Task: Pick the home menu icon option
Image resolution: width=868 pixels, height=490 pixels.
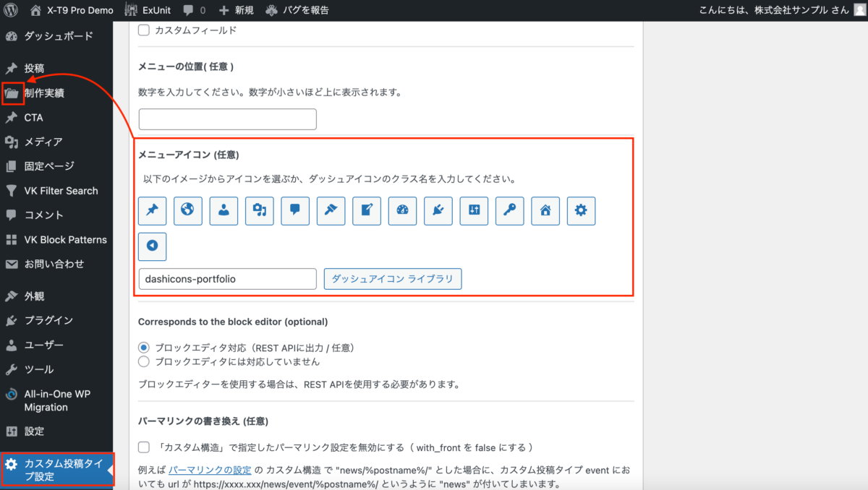Action: (x=545, y=210)
